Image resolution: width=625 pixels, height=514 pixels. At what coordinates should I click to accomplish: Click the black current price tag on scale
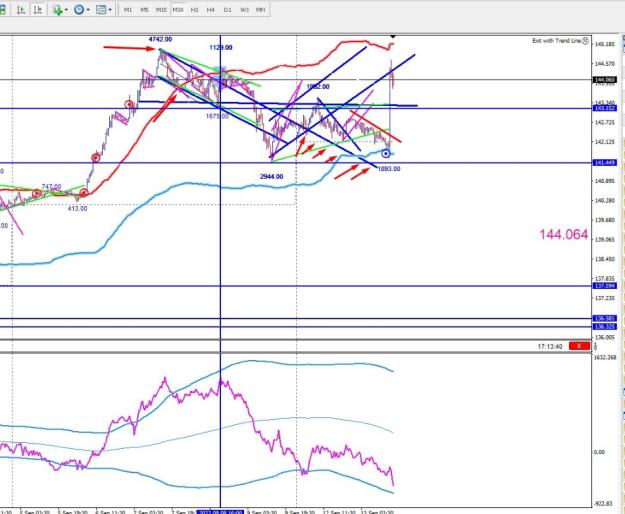point(605,80)
